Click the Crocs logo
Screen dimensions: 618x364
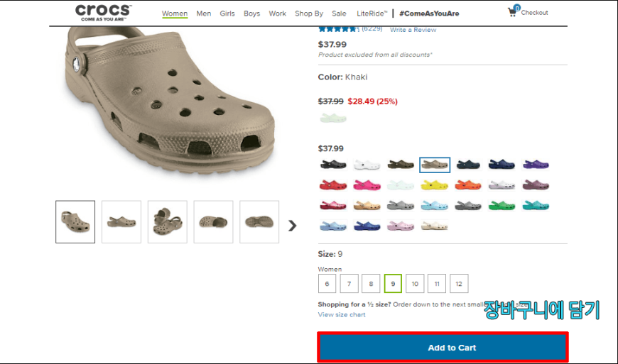click(104, 12)
